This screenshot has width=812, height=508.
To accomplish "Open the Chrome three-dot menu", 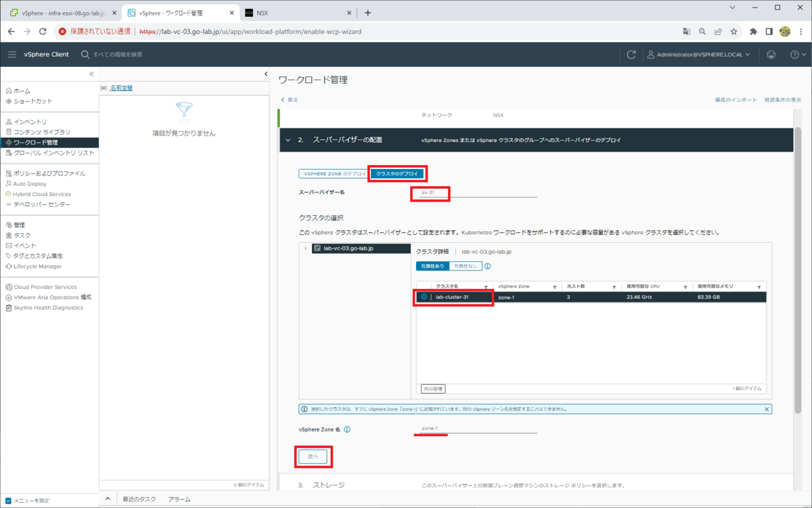I will pyautogui.click(x=800, y=31).
